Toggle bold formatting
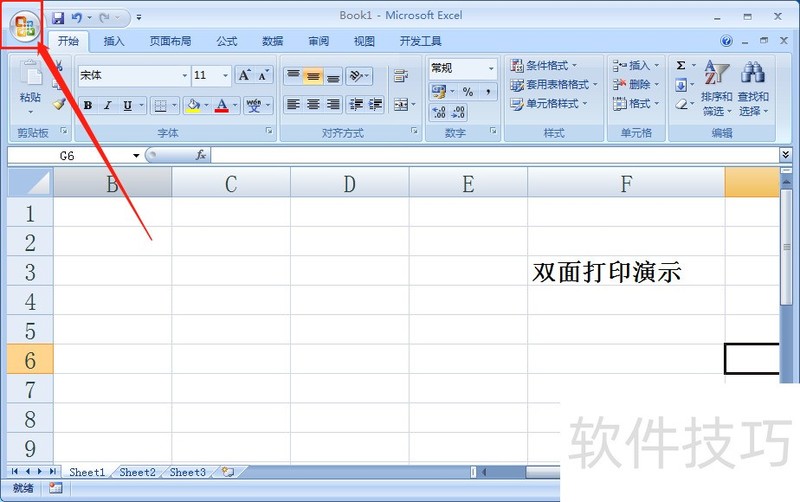 tap(88, 106)
